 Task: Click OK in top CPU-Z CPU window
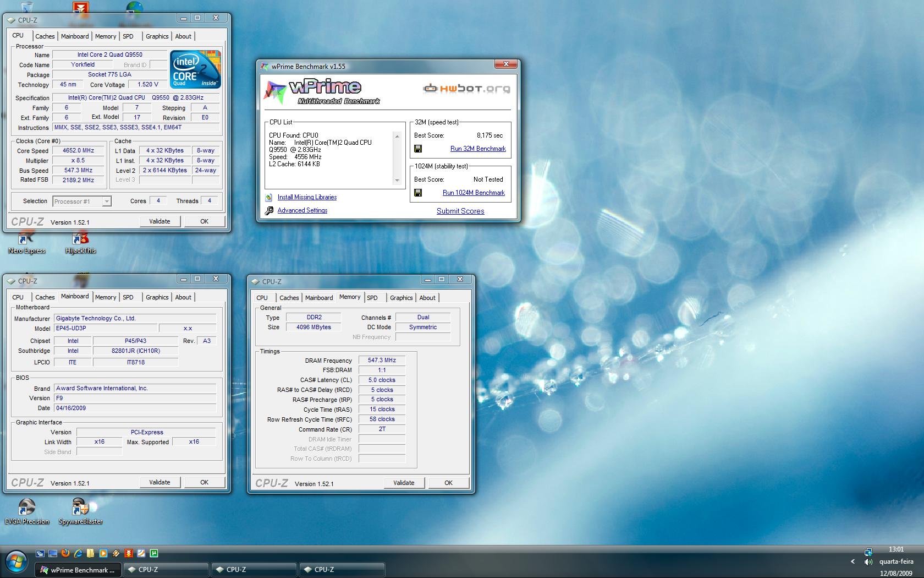204,221
